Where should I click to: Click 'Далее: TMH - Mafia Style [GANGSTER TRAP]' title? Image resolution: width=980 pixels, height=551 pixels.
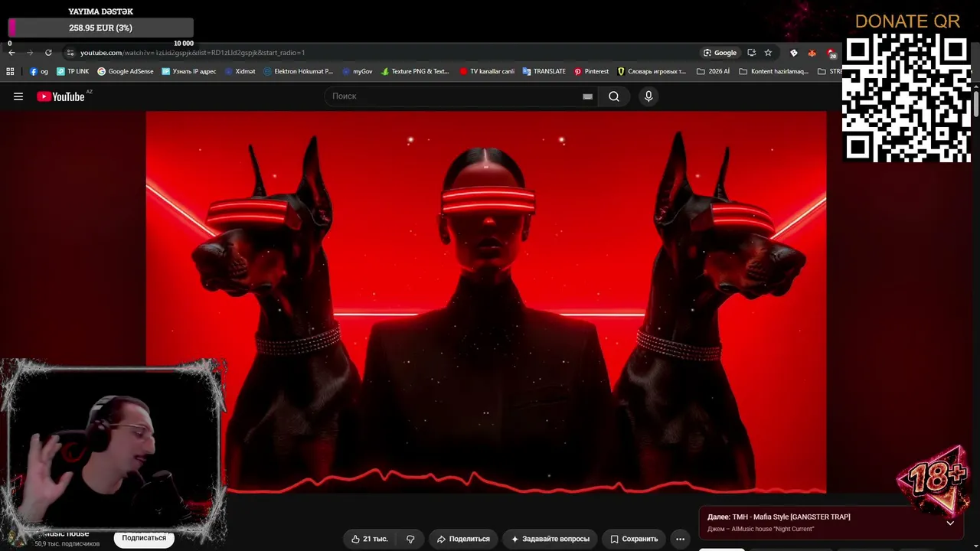779,517
